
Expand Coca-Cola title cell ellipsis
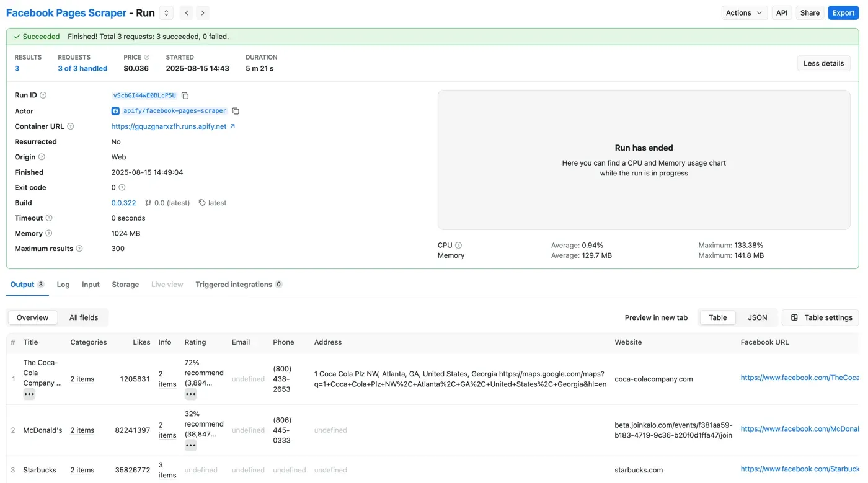click(x=29, y=394)
